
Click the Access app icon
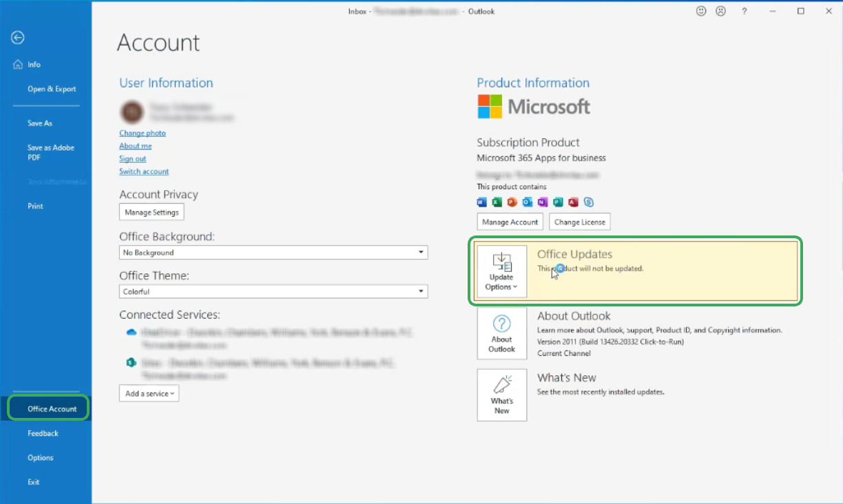[573, 202]
